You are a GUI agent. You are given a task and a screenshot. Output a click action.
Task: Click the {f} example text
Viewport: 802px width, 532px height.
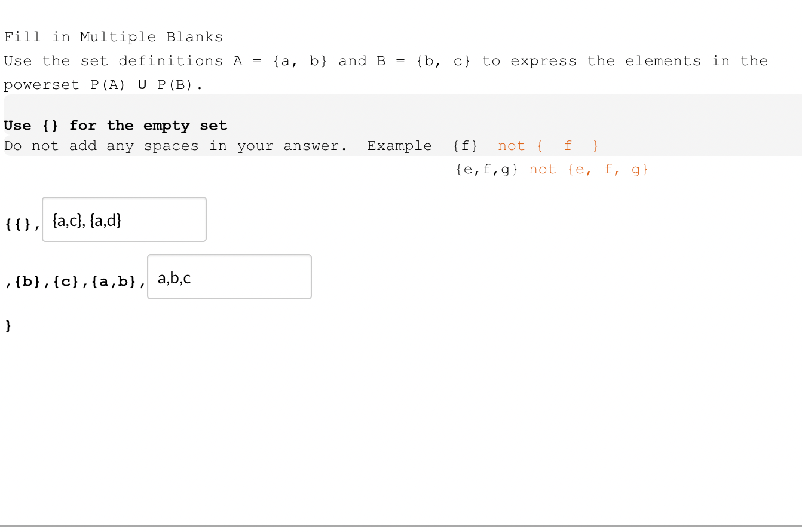coord(465,145)
